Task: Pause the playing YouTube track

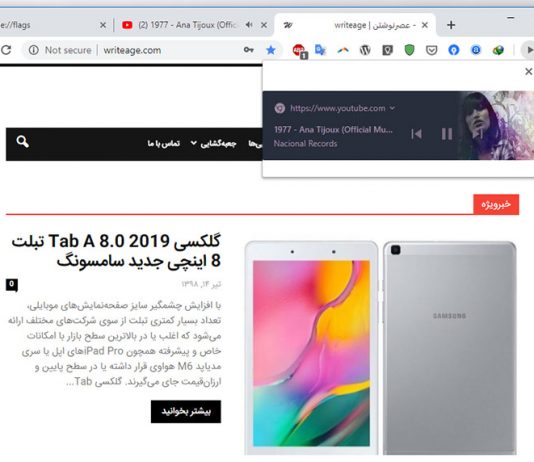Action: [447, 134]
